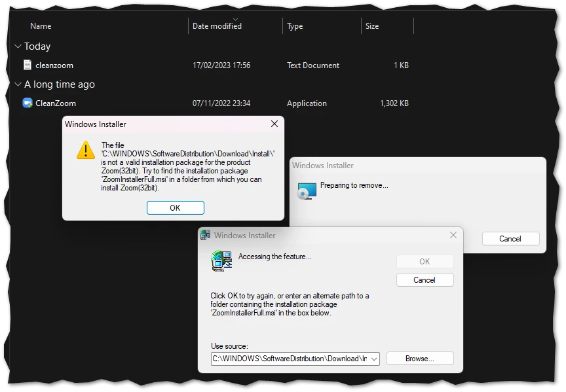
Task: Click the yellow warning triangle icon
Action: point(86,150)
